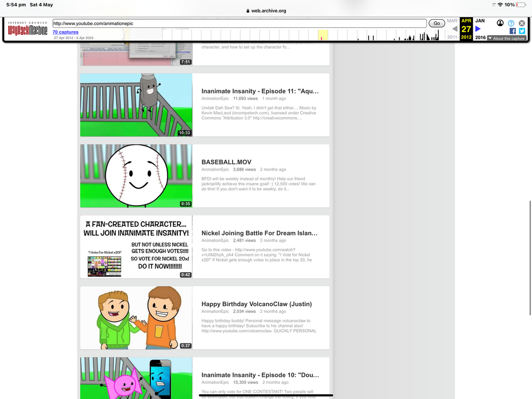Click AnimationEpic under Episode 10

pyautogui.click(x=215, y=382)
